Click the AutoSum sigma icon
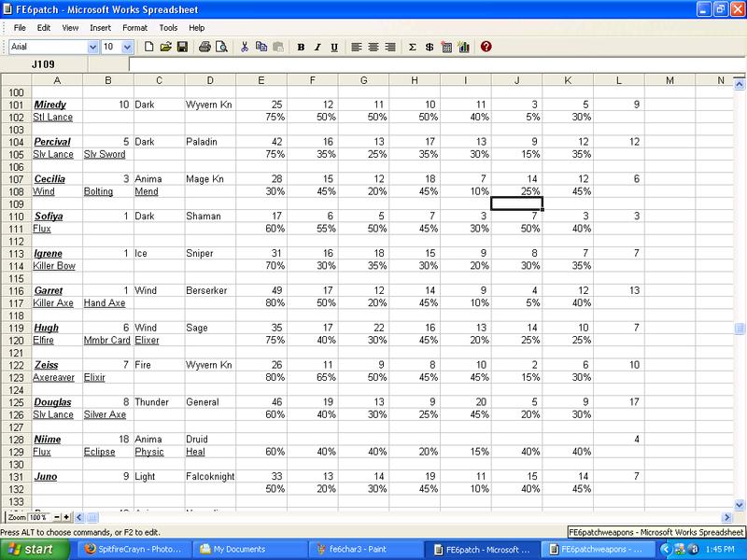Screen dimensions: 747x560 (x=413, y=47)
